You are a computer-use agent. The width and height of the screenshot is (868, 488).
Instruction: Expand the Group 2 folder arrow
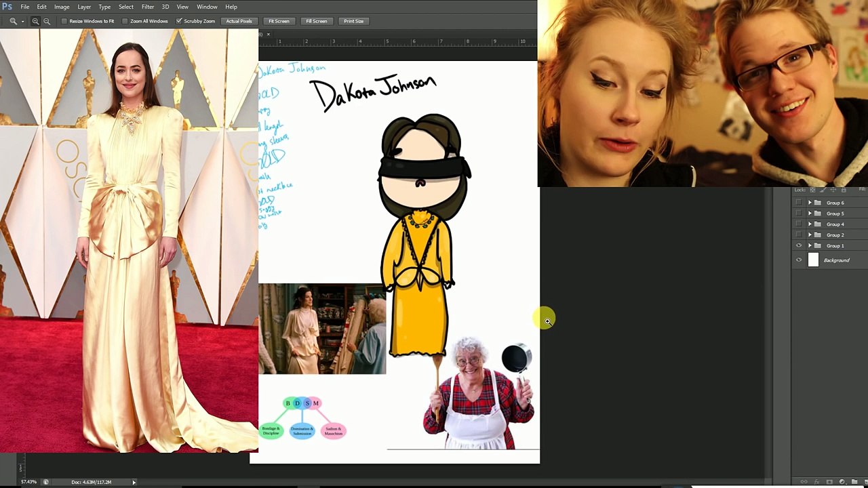[x=810, y=235]
